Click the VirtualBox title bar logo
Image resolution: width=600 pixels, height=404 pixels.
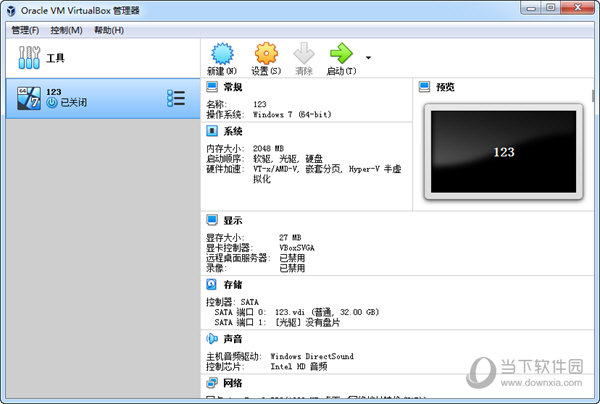[11, 10]
